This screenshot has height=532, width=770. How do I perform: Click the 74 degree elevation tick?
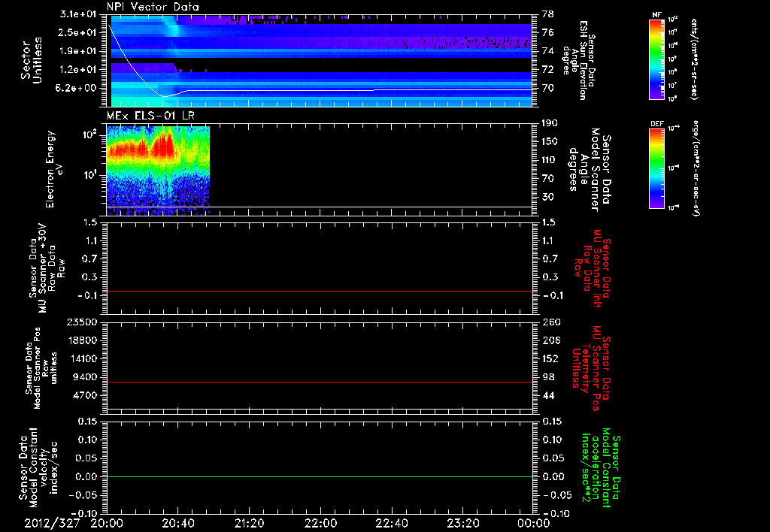pos(547,51)
